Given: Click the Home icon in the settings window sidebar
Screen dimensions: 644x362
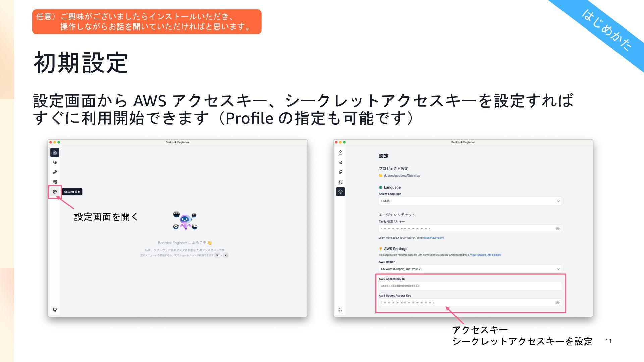Looking at the screenshot, I should (340, 153).
